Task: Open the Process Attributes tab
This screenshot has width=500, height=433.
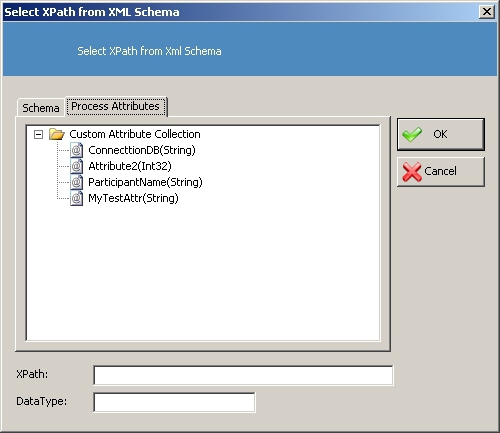Action: coord(116,106)
